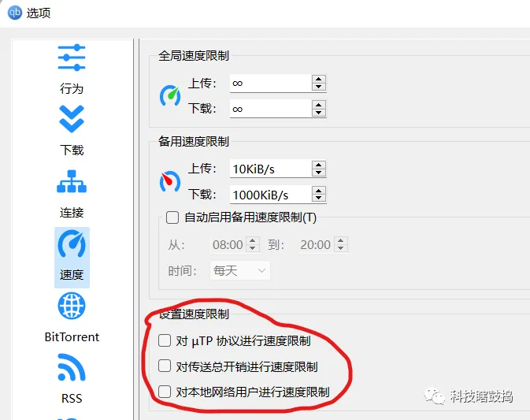Increase the 到 20:00 end time
Screen dimensions: 530x420
341,241
